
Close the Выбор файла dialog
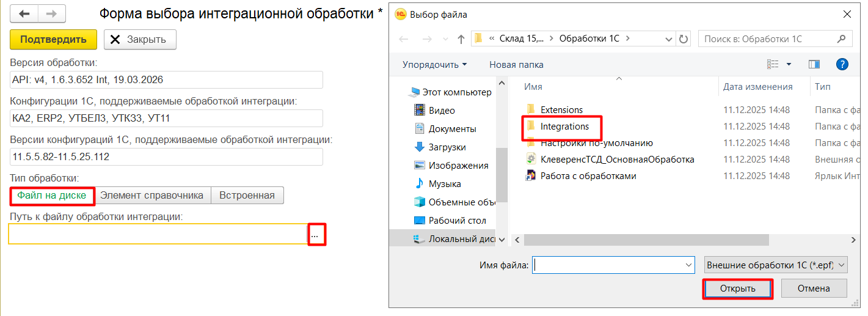pos(846,14)
